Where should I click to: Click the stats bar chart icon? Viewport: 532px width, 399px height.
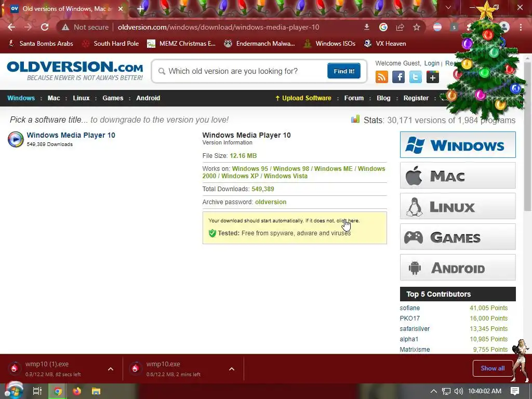[x=355, y=119]
